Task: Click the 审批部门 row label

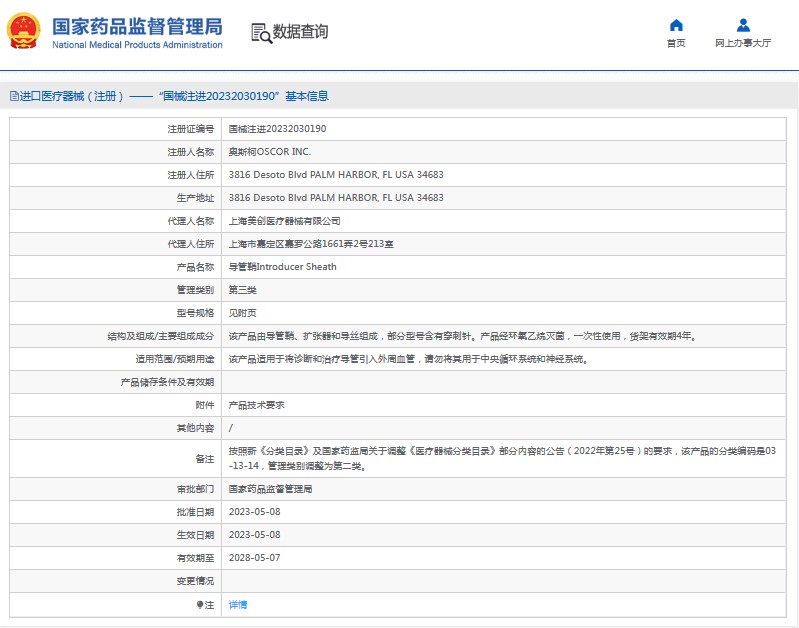Action: tap(195, 489)
